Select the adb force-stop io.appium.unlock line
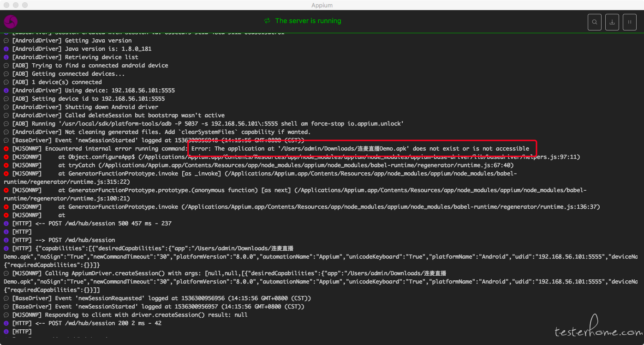This screenshot has height=345, width=644. coord(208,123)
